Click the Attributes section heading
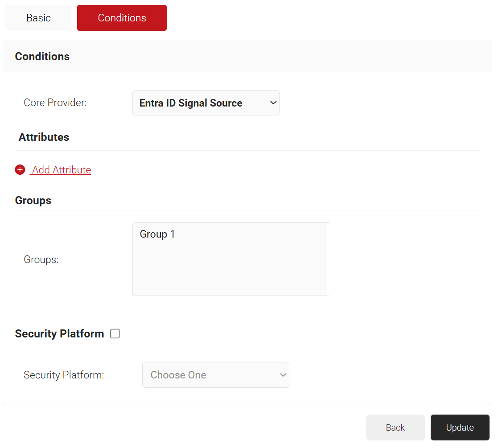The height and width of the screenshot is (448, 498). pyautogui.click(x=44, y=137)
